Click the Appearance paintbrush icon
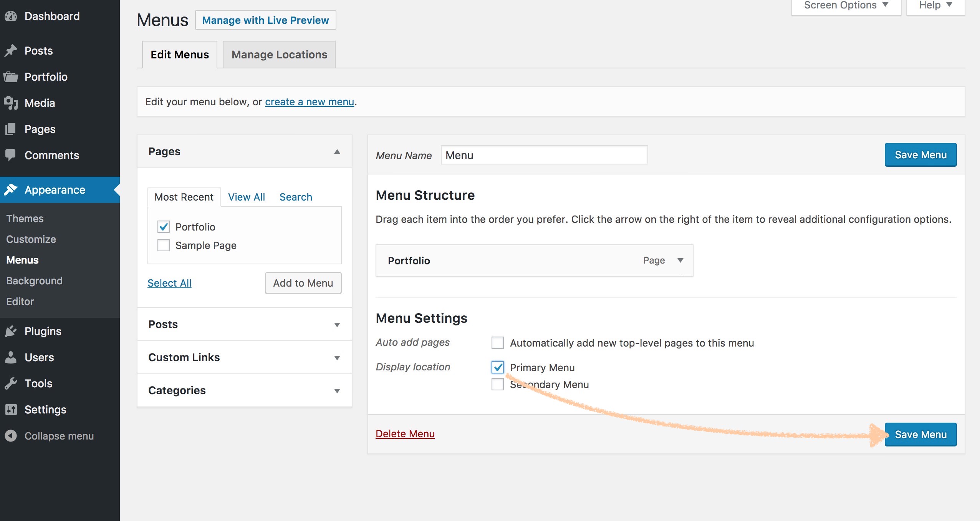Screen dimensions: 980x521 coord(11,189)
